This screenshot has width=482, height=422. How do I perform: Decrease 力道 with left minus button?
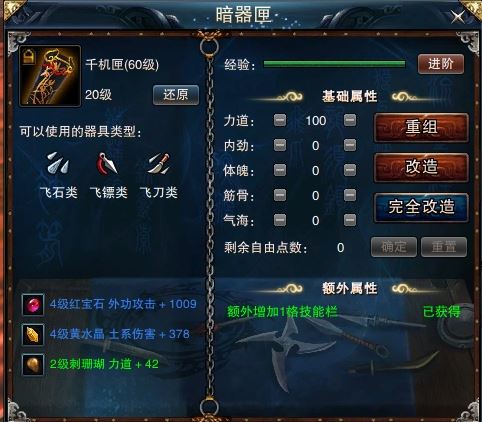tap(280, 120)
